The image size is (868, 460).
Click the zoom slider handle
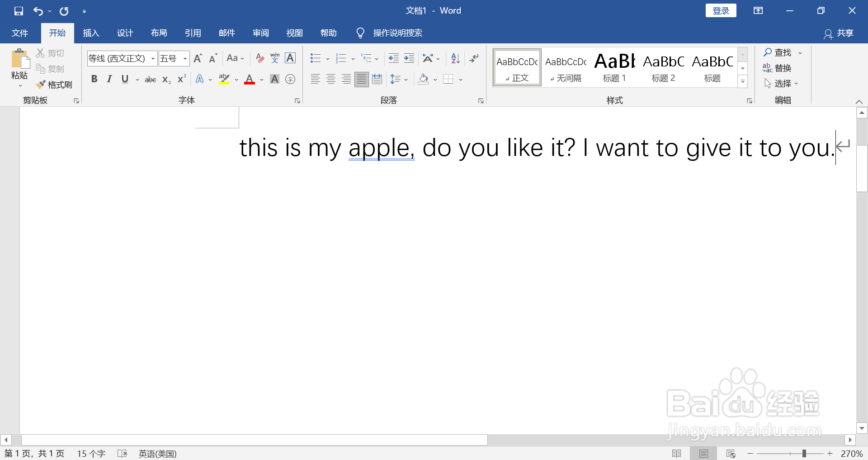pos(804,453)
